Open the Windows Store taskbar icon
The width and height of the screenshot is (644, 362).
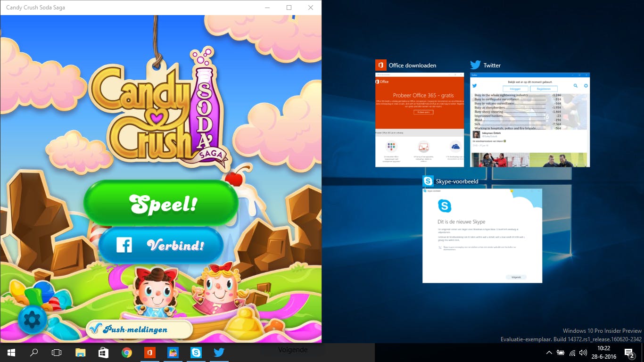pyautogui.click(x=103, y=353)
